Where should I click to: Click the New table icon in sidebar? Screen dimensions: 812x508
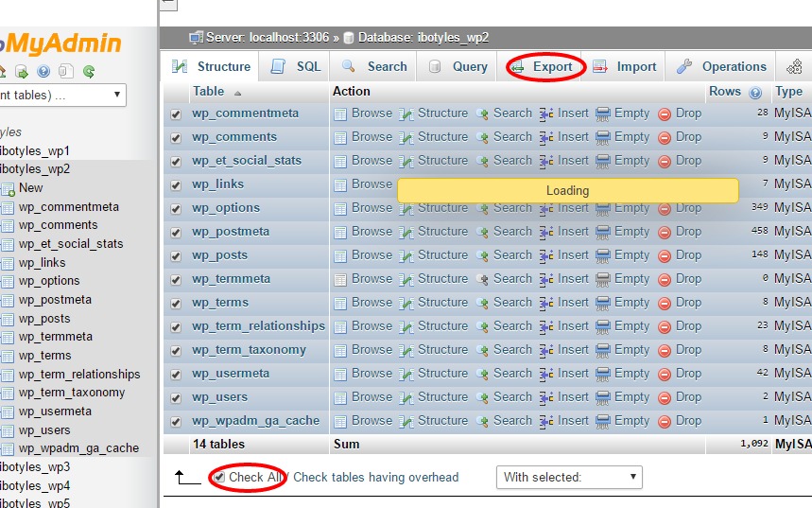pyautogui.click(x=8, y=189)
